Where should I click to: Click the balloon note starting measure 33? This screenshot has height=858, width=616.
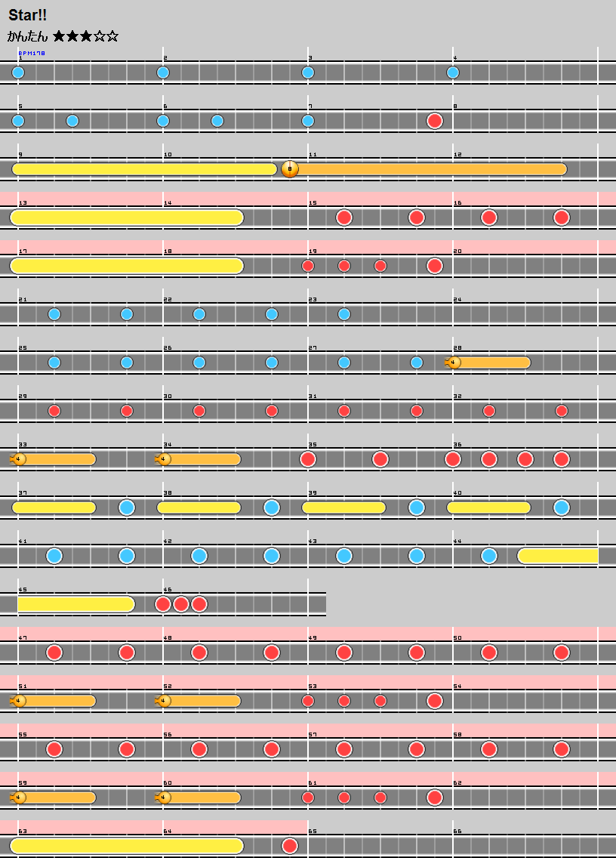[x=20, y=459]
